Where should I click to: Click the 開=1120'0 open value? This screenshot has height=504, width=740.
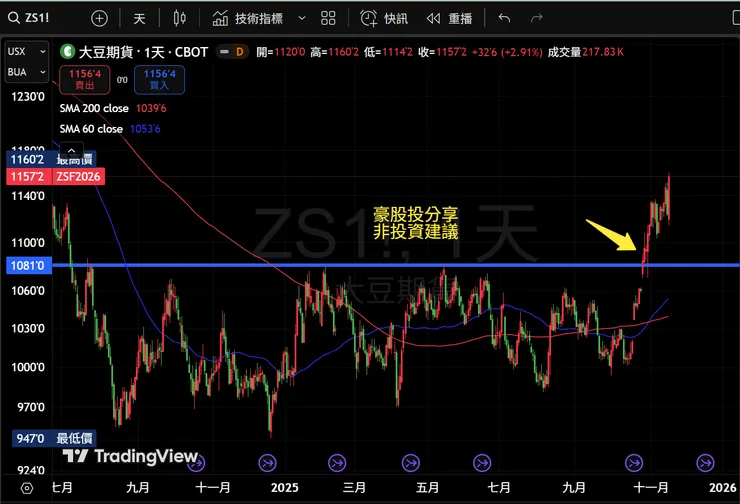click(280, 52)
